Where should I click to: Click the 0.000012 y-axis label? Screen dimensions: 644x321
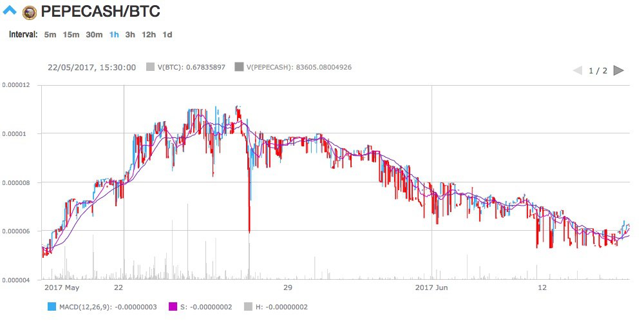(x=17, y=85)
